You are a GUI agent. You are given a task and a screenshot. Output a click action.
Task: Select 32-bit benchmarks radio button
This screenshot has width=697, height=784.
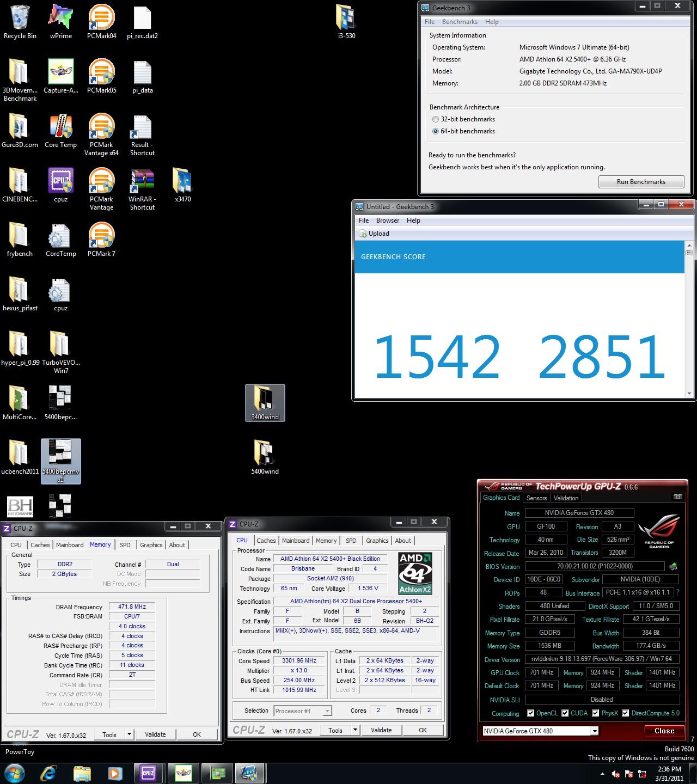(x=435, y=119)
